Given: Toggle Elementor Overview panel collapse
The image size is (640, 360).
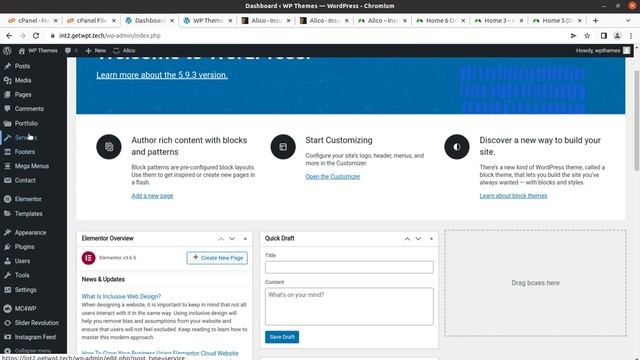Looking at the screenshot, I should 245,239.
